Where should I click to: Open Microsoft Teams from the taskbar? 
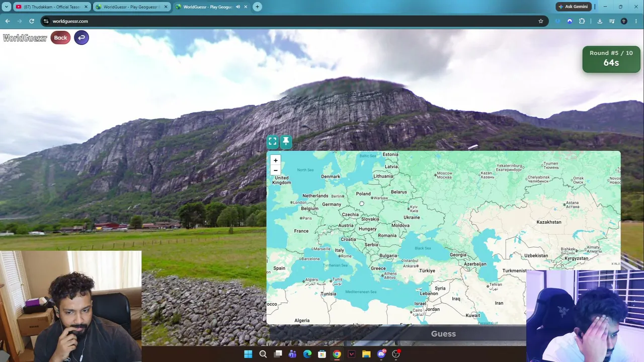click(292, 354)
